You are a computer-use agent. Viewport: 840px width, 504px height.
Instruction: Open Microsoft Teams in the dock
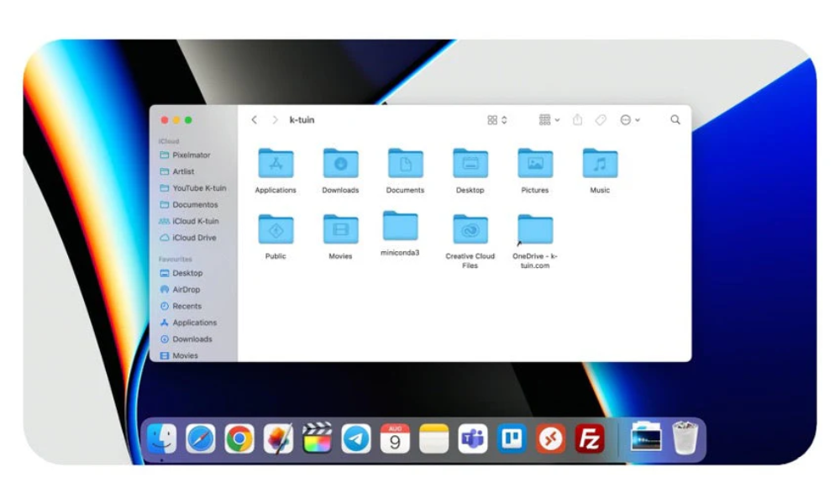coord(473,438)
